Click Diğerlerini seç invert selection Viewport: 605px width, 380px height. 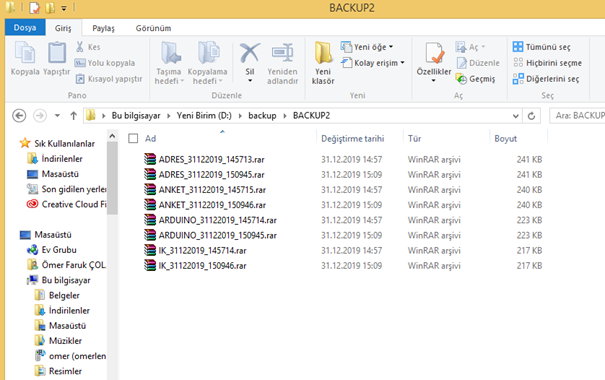(x=546, y=79)
